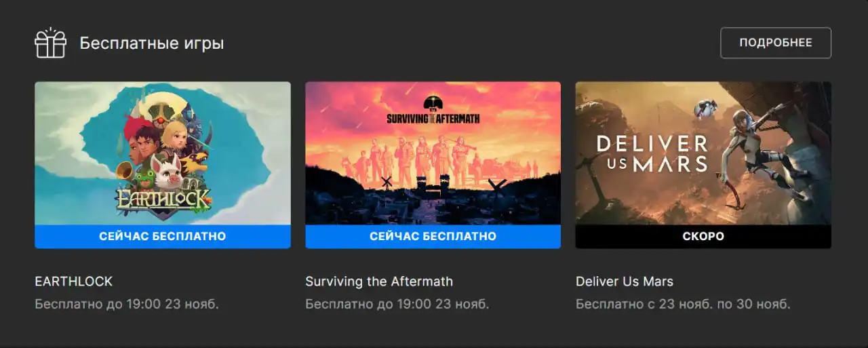Click the Earthlock logo inside the cover art
Screen dimensions: 868x348
tap(163, 198)
